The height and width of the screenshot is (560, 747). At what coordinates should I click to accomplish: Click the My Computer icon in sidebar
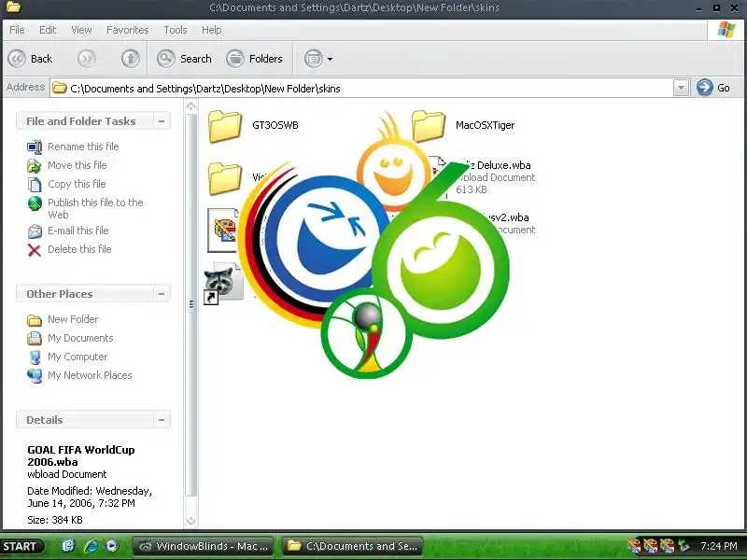pyautogui.click(x=35, y=357)
